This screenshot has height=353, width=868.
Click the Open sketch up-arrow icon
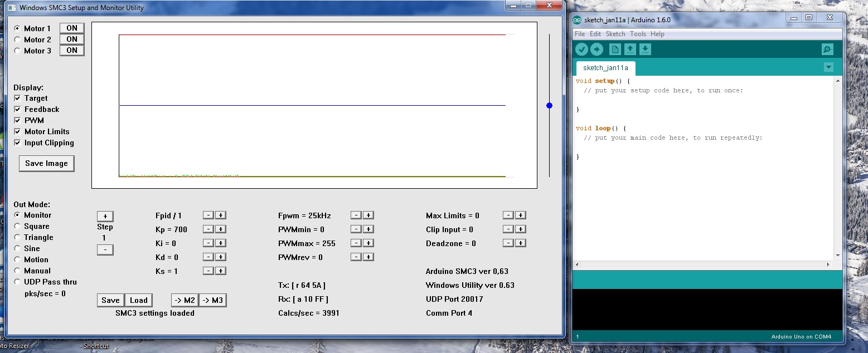[x=630, y=50]
